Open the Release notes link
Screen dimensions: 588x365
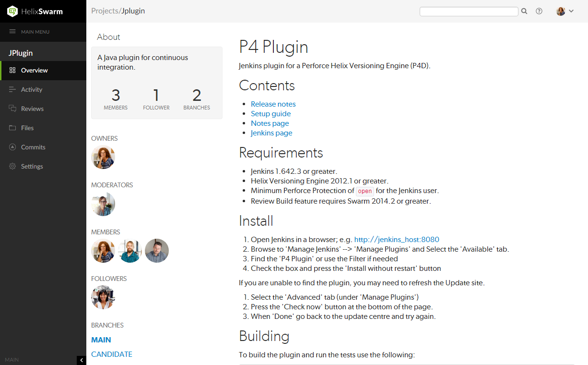click(x=273, y=104)
